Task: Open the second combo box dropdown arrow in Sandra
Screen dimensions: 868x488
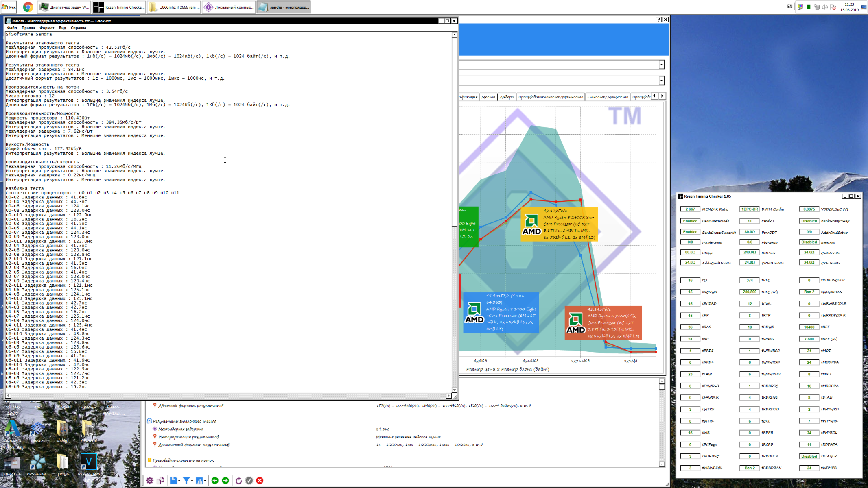Action: point(661,81)
